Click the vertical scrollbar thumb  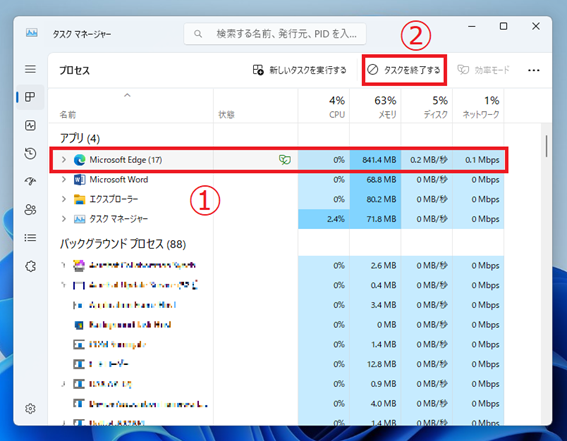pos(546,146)
